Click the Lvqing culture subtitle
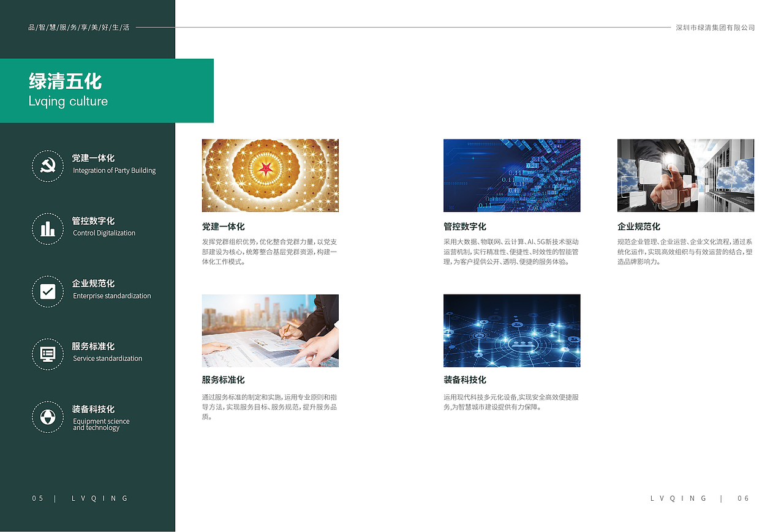This screenshot has width=784, height=532. point(68,102)
